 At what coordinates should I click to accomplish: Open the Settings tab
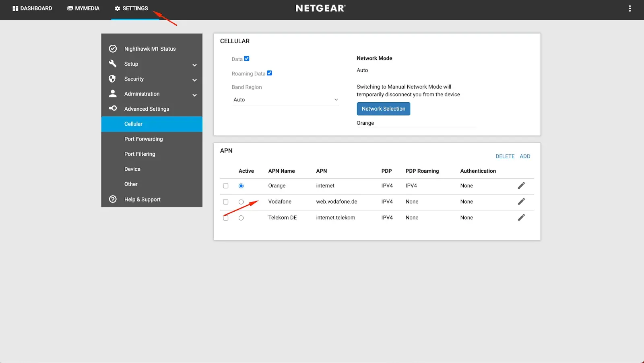coord(131,8)
